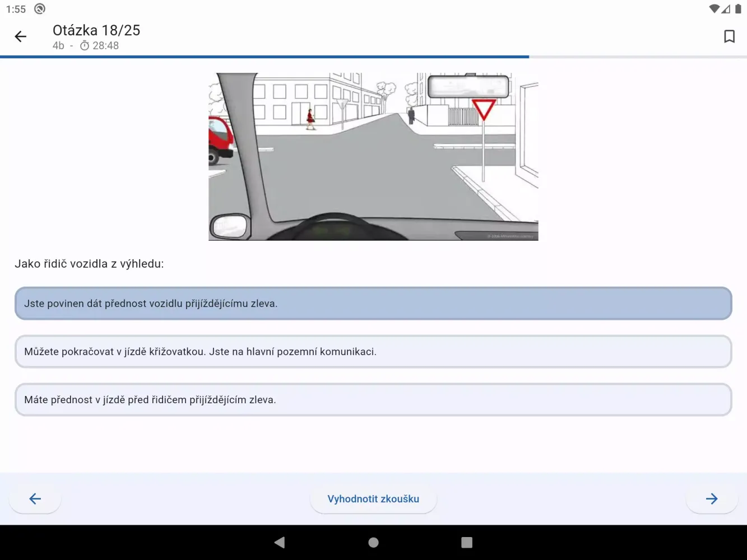The width and height of the screenshot is (747, 560).
Task: Tap the status bar clock showing 1:55
Action: [16, 9]
